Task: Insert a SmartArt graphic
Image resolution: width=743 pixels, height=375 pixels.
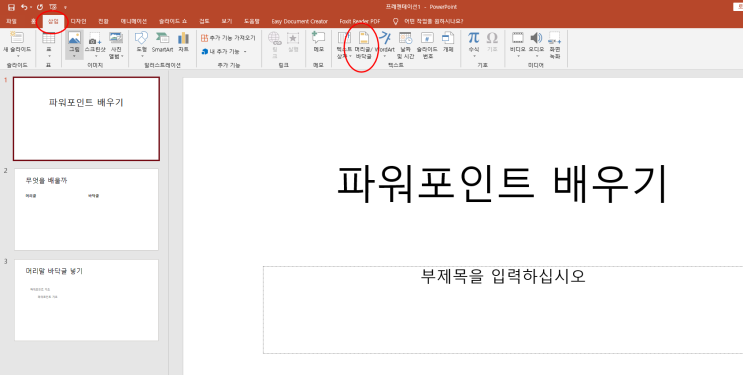Action: coord(163,42)
